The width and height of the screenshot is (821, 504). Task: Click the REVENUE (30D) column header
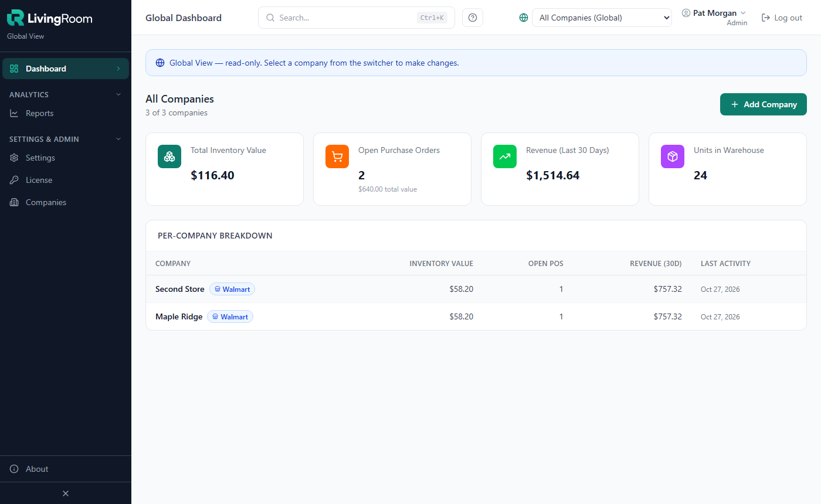click(x=656, y=264)
